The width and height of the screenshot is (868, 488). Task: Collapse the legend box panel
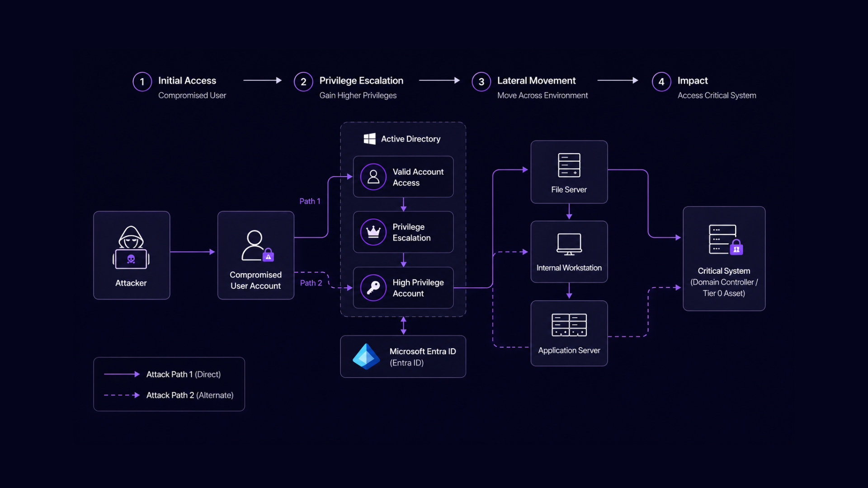(169, 384)
